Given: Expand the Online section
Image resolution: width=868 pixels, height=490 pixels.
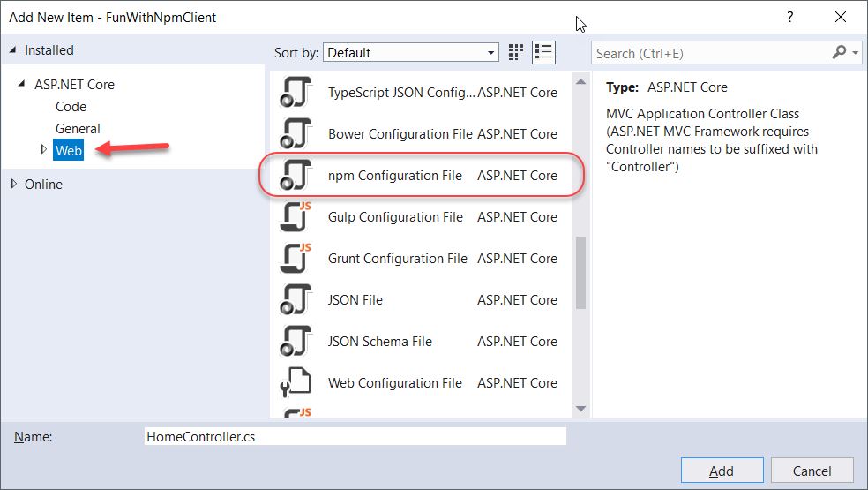Looking at the screenshot, I should point(14,184).
